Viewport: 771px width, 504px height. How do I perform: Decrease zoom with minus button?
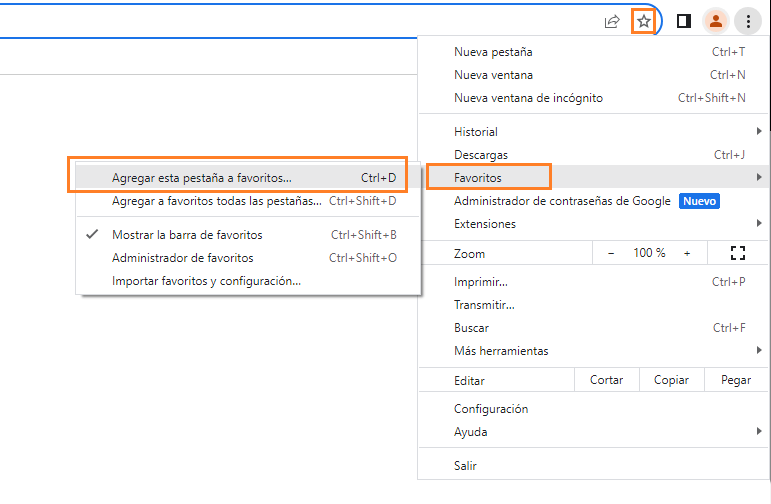[611, 254]
